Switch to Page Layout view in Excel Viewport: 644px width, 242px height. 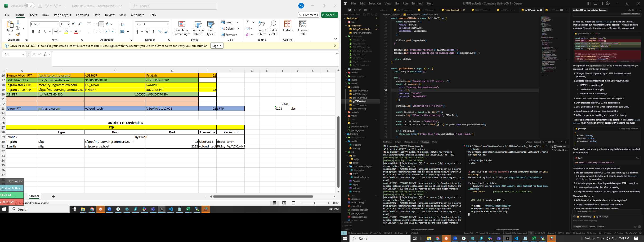pos(284,203)
